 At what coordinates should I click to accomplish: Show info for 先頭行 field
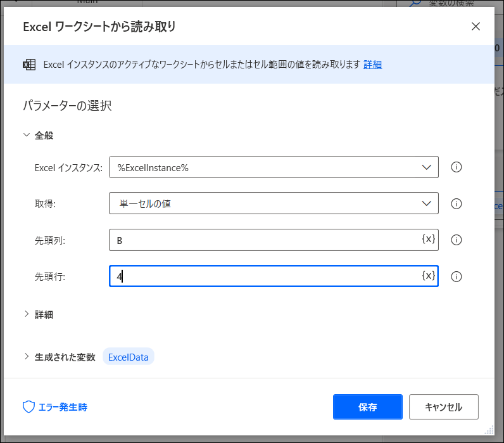pos(456,277)
